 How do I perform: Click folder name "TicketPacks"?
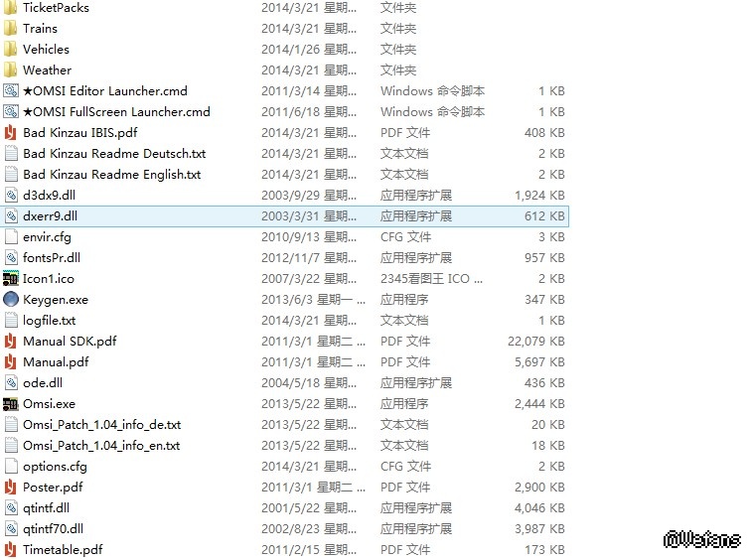(x=56, y=8)
